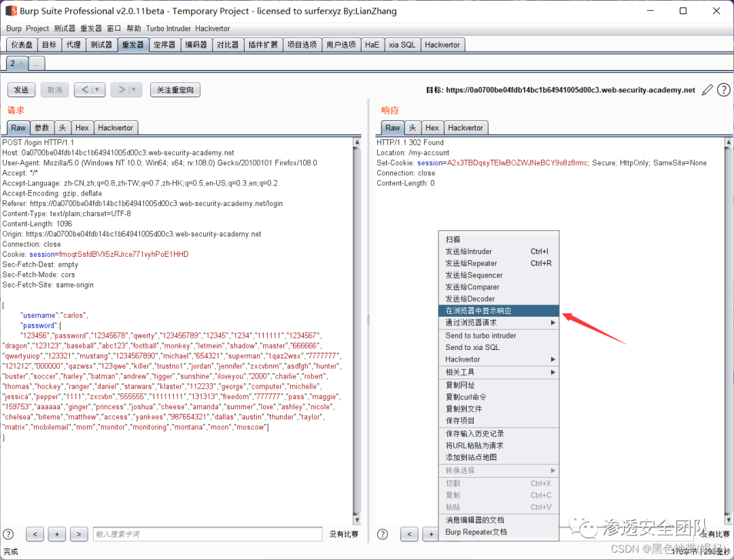Close Repeater tab 2 with x
The image size is (734, 560).
[21, 64]
